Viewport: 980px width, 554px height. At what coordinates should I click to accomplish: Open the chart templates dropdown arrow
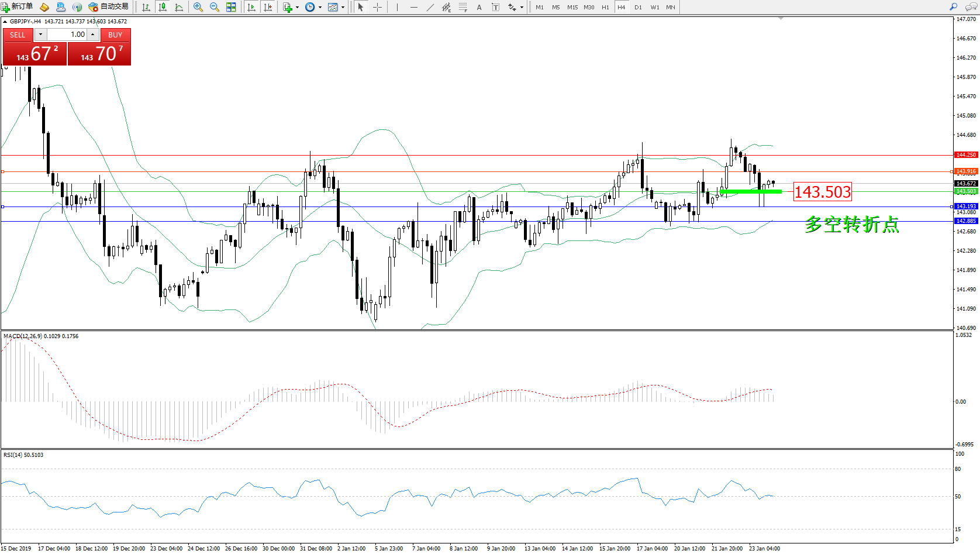tap(343, 8)
